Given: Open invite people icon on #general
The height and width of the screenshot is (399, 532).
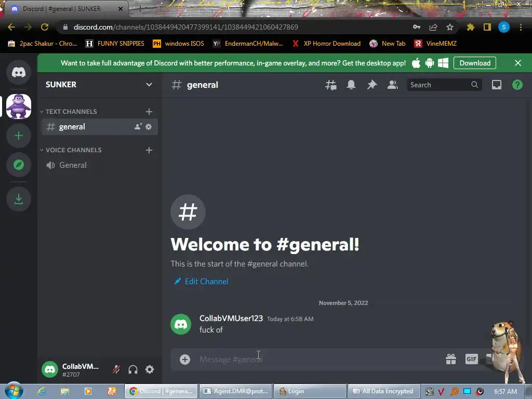Looking at the screenshot, I should (138, 127).
